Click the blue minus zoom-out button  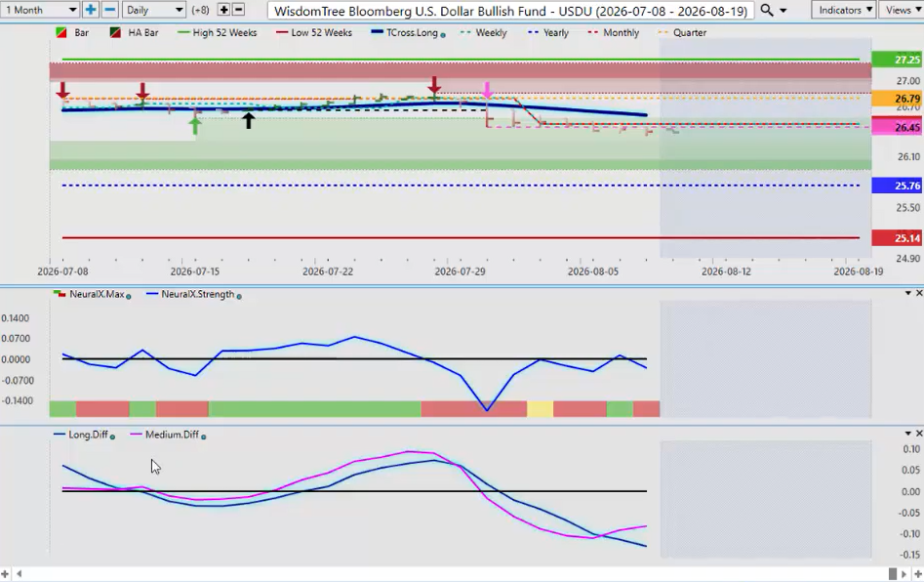[109, 10]
